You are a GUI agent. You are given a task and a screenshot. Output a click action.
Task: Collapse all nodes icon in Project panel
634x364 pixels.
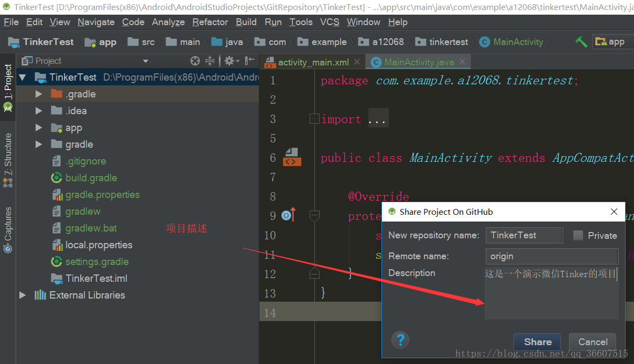[x=210, y=61]
